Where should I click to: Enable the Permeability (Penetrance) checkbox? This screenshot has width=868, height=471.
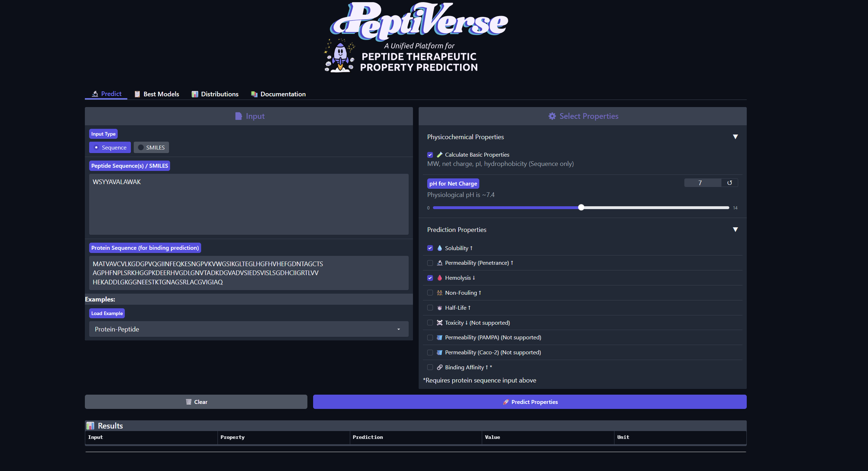pyautogui.click(x=430, y=263)
